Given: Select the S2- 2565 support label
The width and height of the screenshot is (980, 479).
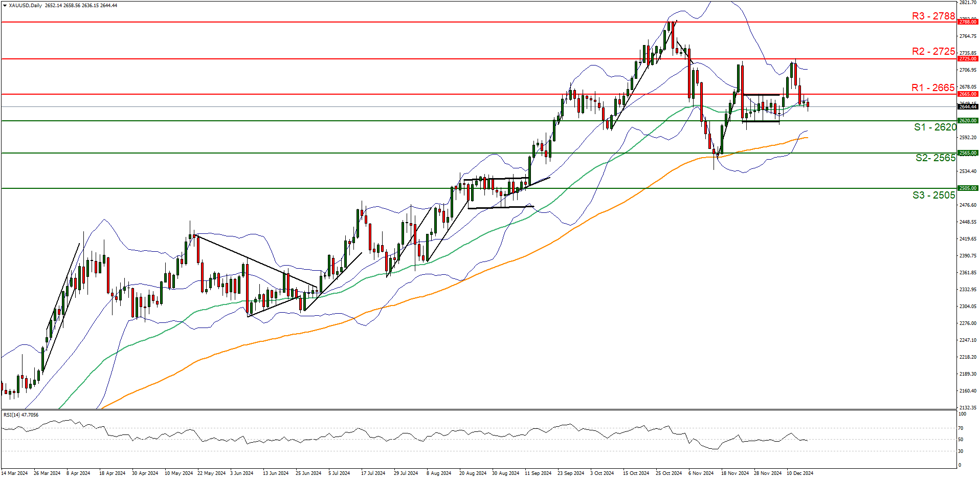Looking at the screenshot, I should 936,158.
